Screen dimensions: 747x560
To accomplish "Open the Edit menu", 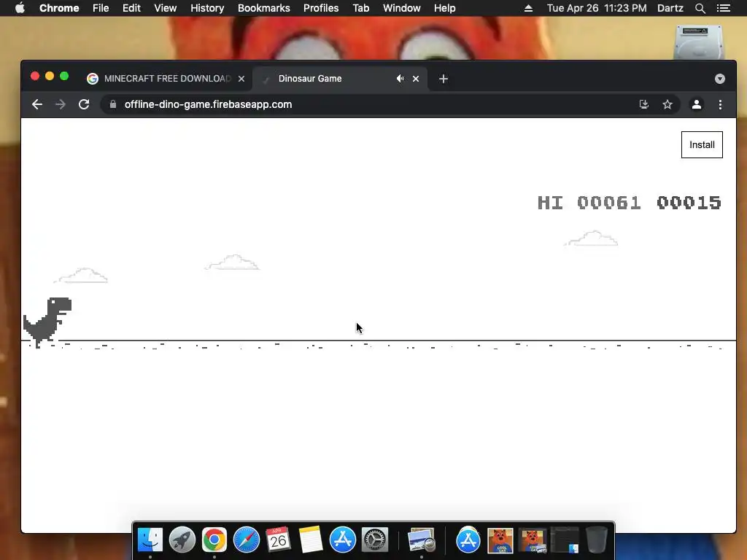I will [131, 8].
